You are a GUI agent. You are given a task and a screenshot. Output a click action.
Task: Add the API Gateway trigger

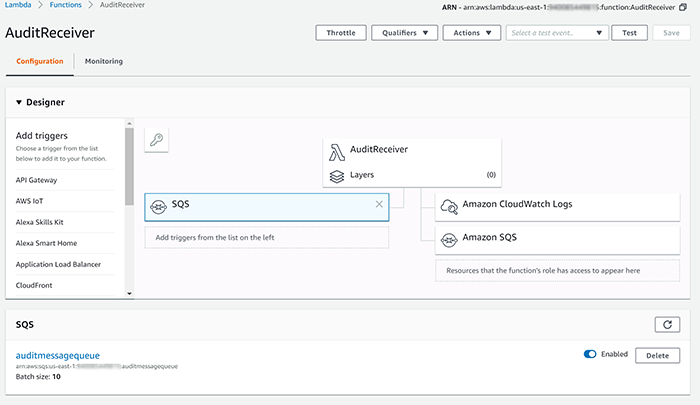click(x=37, y=180)
